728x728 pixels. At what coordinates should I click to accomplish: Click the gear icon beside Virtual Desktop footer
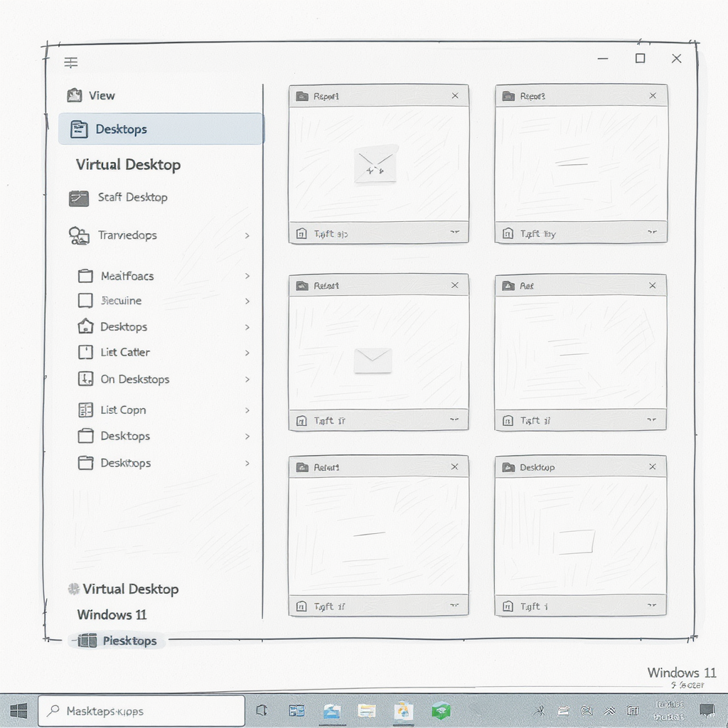point(74,589)
